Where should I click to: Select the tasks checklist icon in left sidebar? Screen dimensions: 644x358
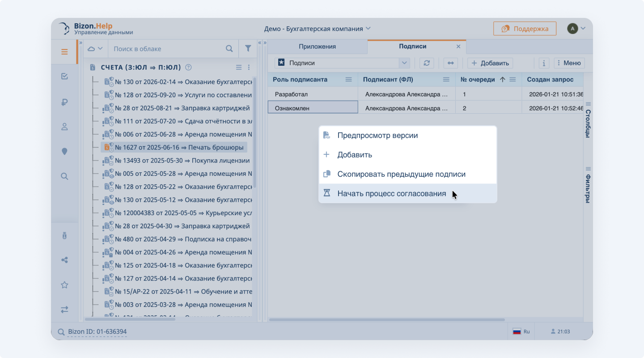point(64,76)
